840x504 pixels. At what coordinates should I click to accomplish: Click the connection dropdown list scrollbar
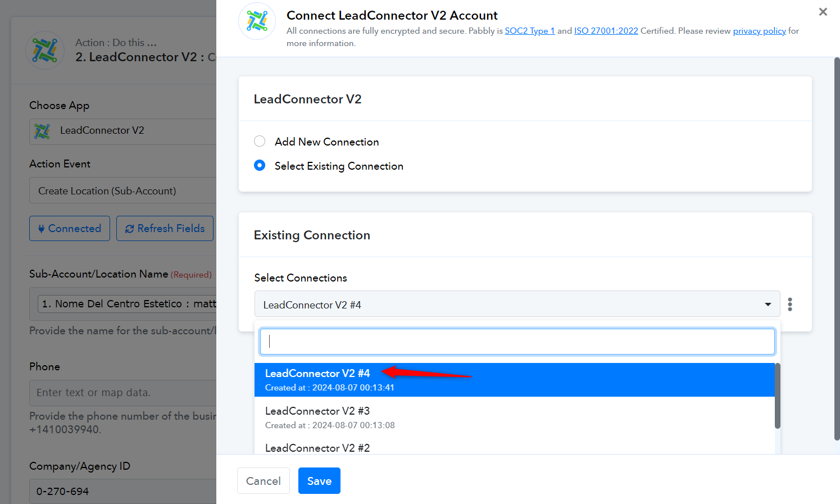tap(778, 396)
